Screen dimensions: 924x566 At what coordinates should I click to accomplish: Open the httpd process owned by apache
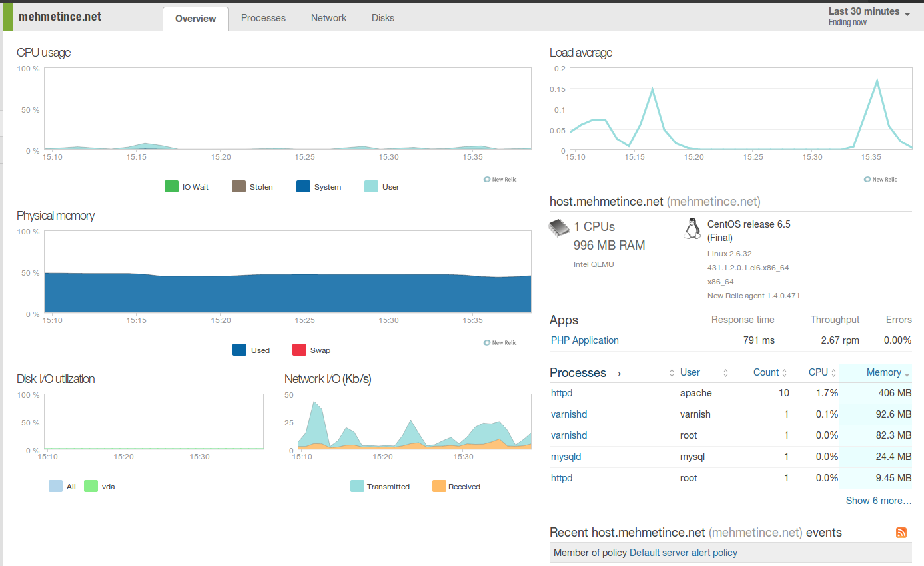(x=562, y=393)
